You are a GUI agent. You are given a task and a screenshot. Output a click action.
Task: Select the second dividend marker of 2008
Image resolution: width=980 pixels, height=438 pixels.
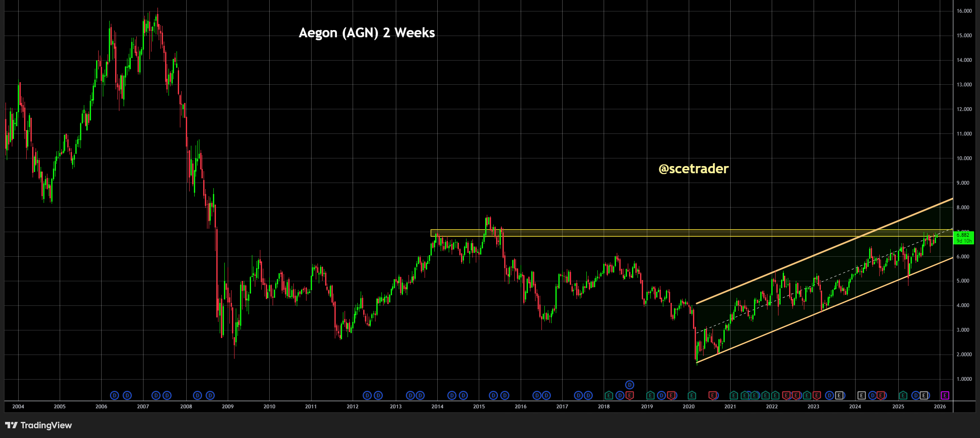tap(210, 395)
